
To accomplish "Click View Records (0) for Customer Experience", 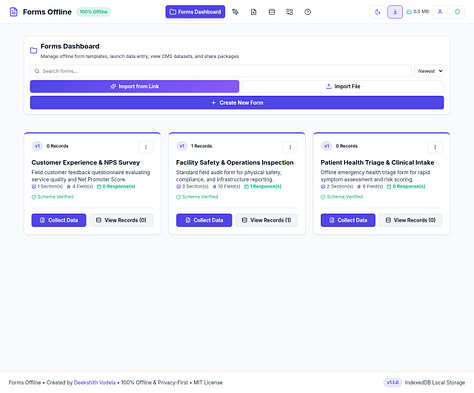I will click(121, 220).
